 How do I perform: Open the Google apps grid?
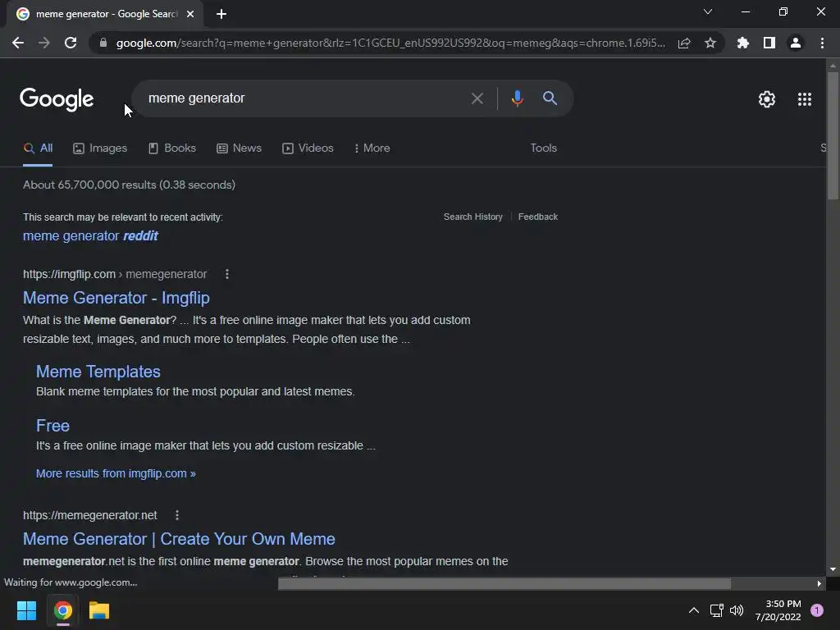pyautogui.click(x=805, y=99)
